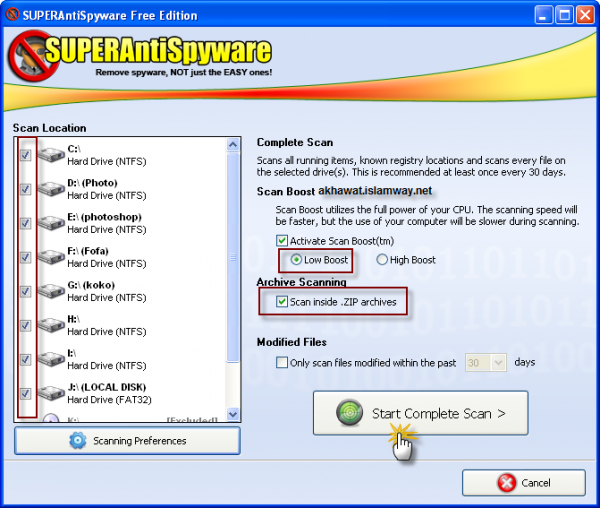Select the 'E:\ (photoshop)' drive label
The height and width of the screenshot is (508, 600).
(104, 217)
